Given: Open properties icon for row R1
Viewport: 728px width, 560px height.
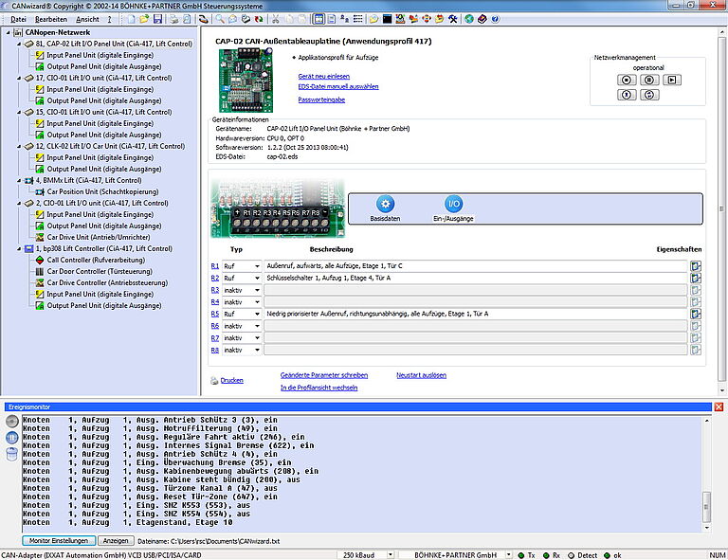Looking at the screenshot, I should pos(696,266).
